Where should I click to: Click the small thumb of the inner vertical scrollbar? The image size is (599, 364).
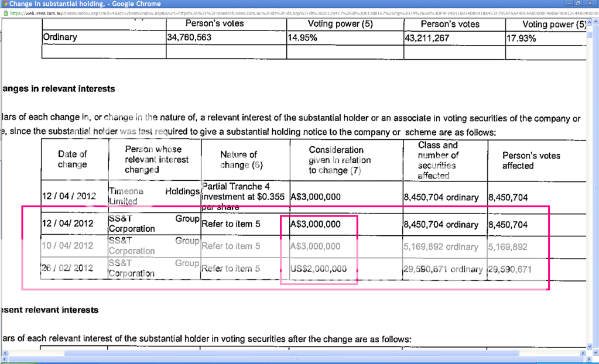pos(590,35)
